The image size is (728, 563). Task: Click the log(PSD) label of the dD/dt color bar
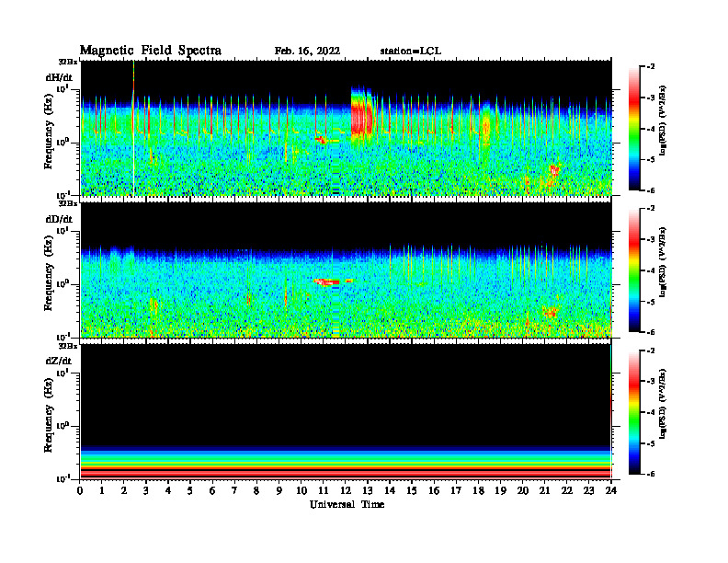point(663,262)
